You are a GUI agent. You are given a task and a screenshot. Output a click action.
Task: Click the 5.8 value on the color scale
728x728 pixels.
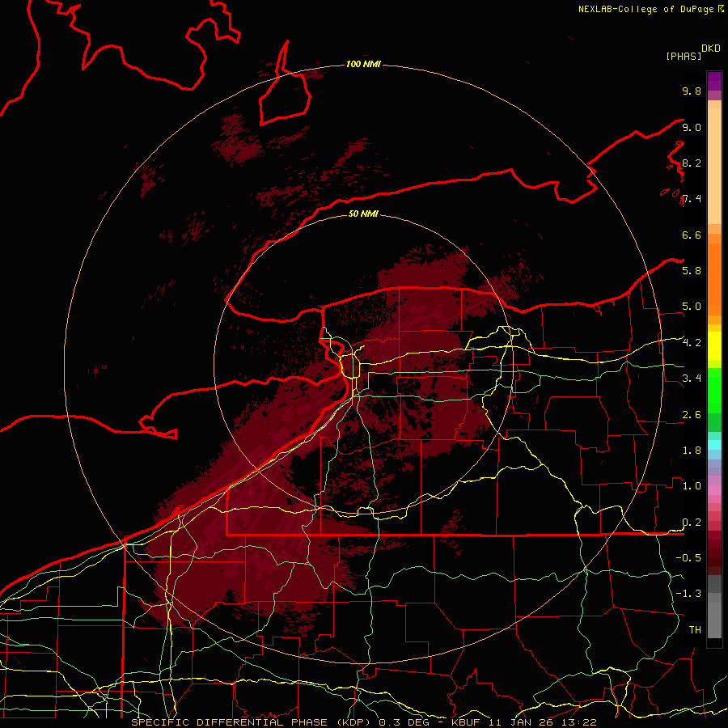(x=692, y=271)
